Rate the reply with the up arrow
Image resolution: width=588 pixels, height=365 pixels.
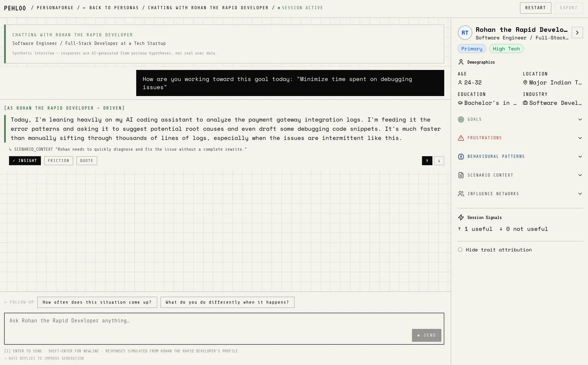coord(427,161)
